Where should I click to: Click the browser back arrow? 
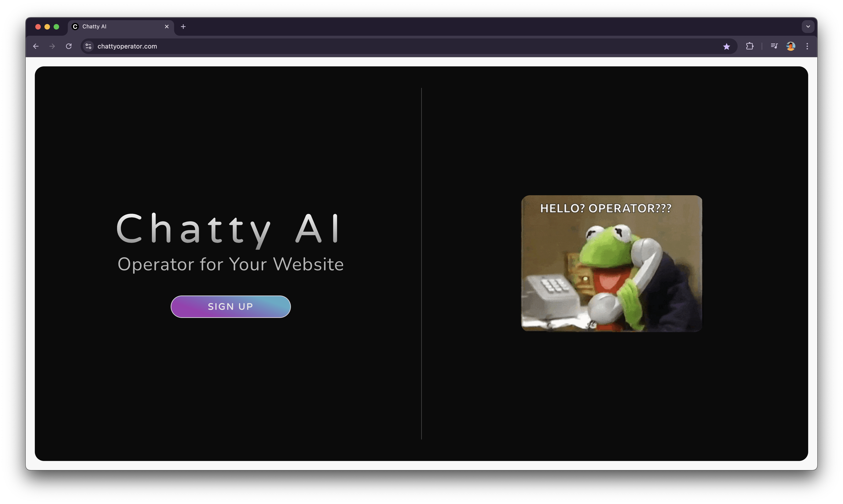(36, 46)
